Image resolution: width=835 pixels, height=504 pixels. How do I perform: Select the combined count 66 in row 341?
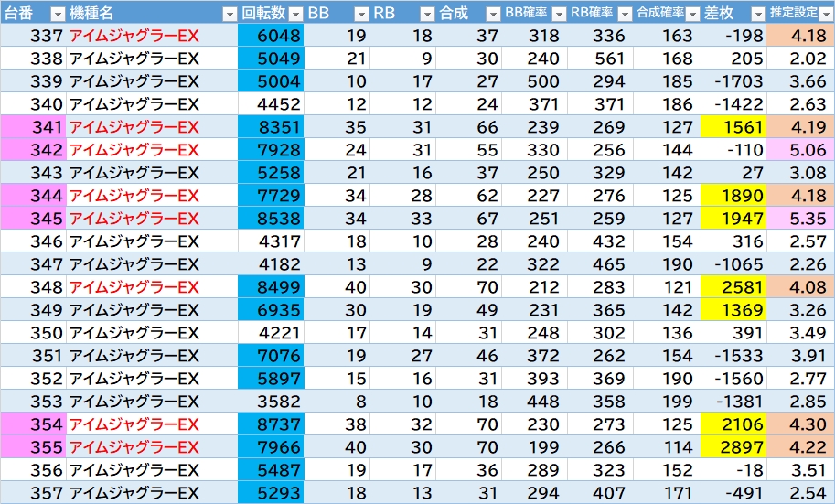click(469, 127)
